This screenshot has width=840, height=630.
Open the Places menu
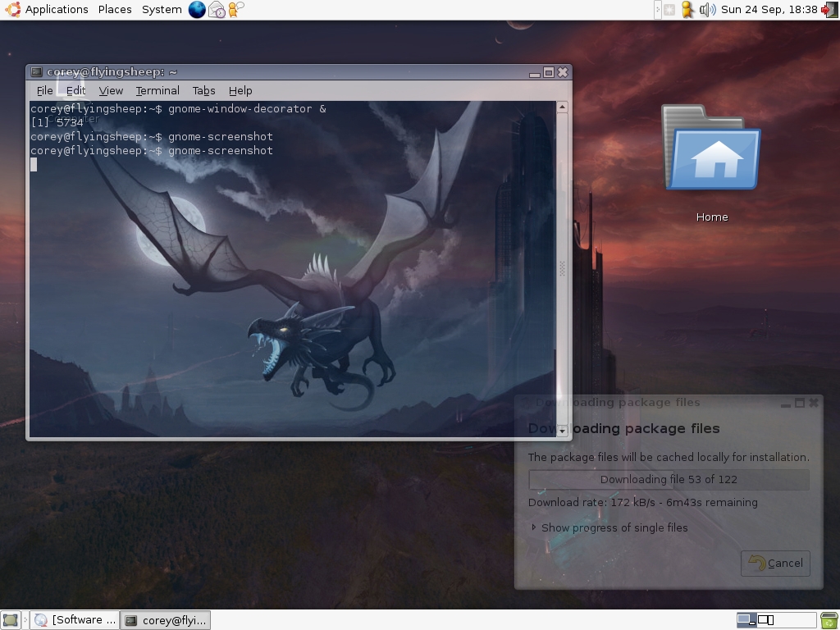tap(115, 10)
